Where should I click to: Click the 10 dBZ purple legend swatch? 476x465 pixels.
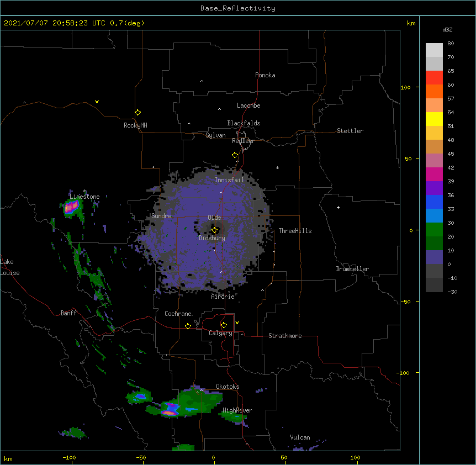434,257
